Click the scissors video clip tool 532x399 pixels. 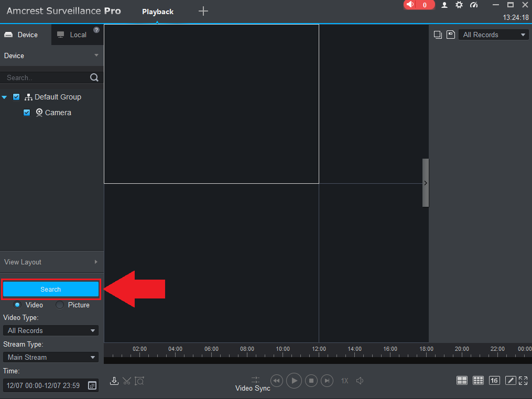[127, 381]
